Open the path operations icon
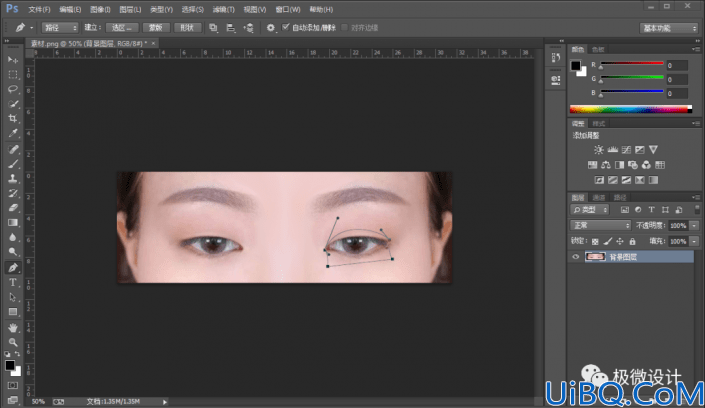Screen dimensions: 705x408 (x=213, y=28)
